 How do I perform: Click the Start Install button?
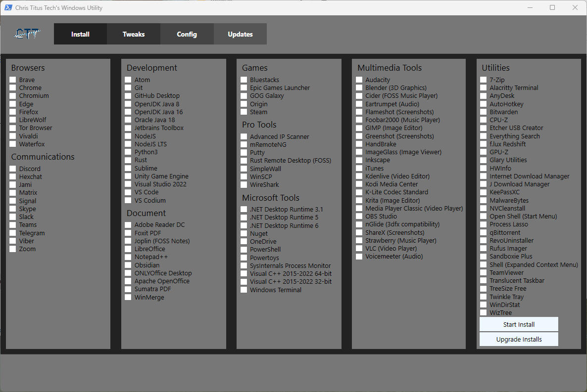point(519,324)
